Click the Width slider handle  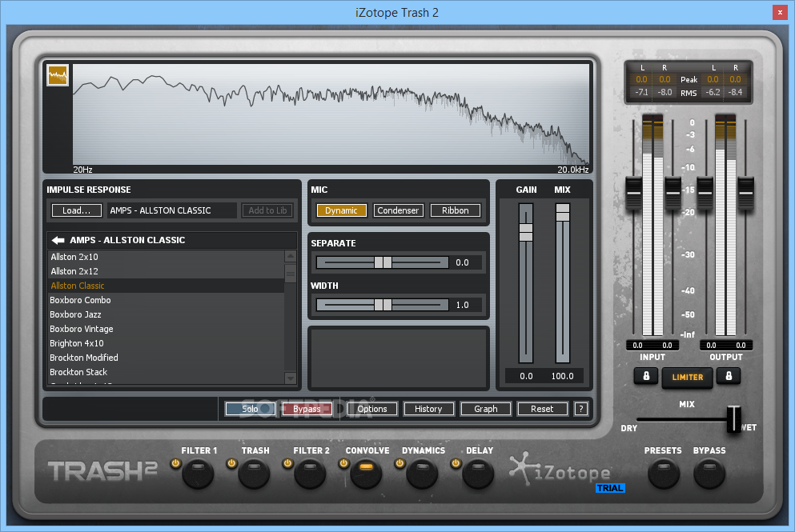click(x=383, y=305)
